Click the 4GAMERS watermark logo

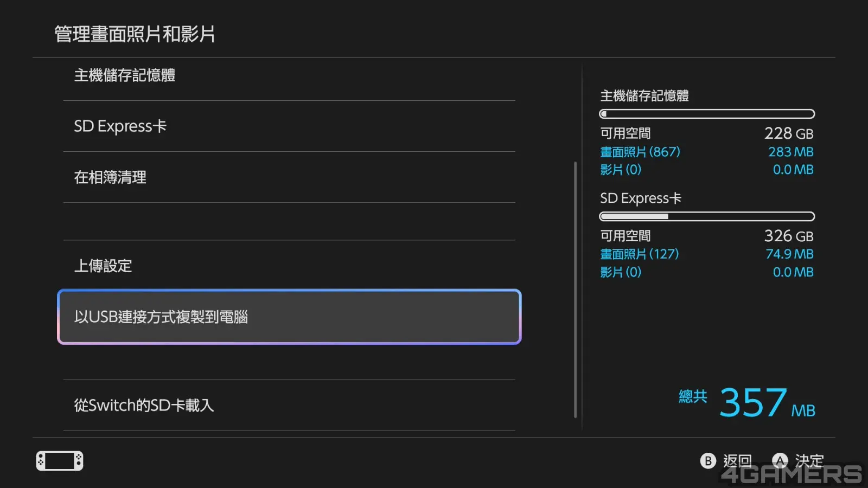792,474
